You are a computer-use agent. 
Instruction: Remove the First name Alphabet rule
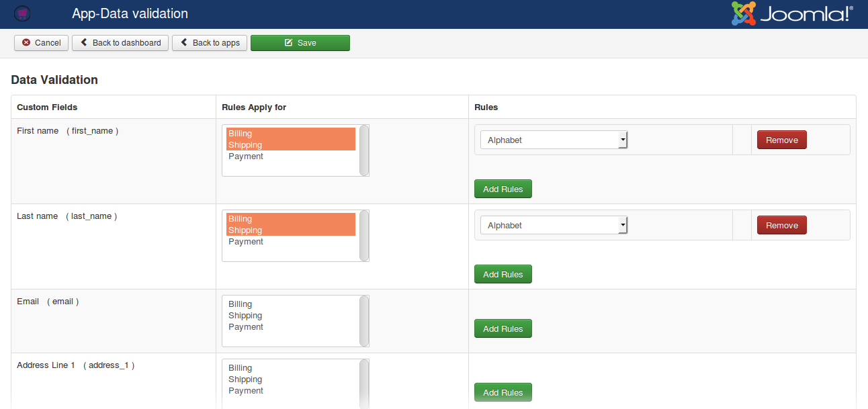pyautogui.click(x=781, y=140)
